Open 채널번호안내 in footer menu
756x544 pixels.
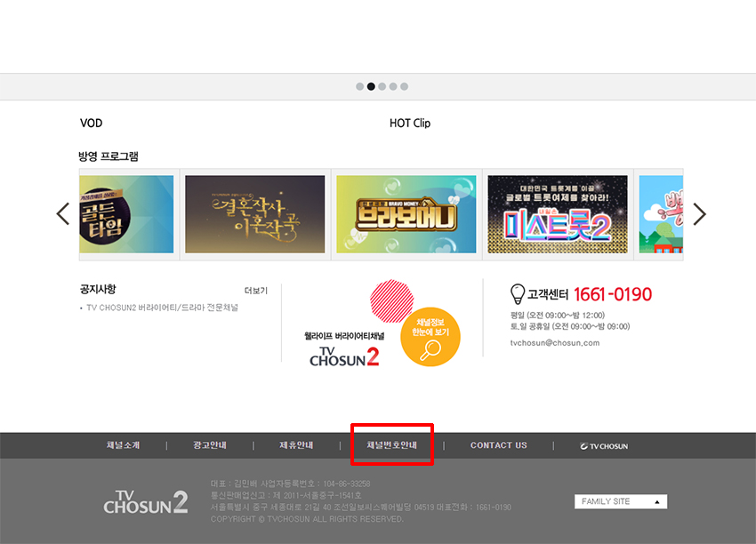391,445
